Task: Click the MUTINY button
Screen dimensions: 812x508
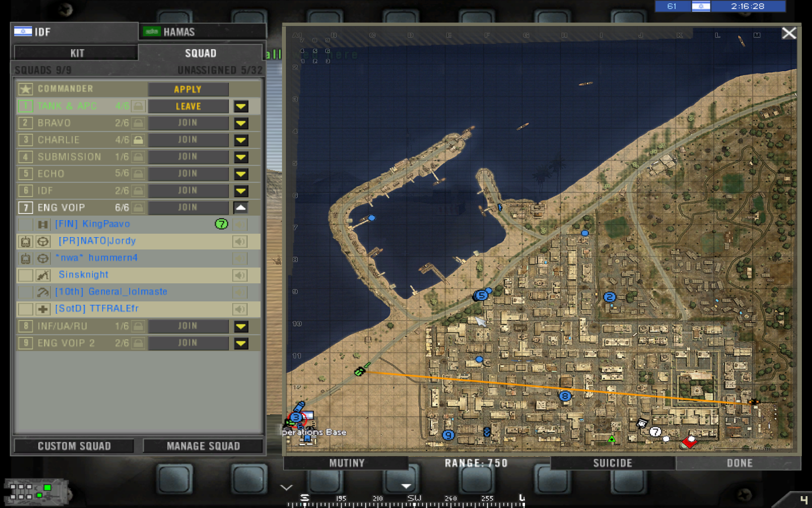Action: tap(346, 463)
